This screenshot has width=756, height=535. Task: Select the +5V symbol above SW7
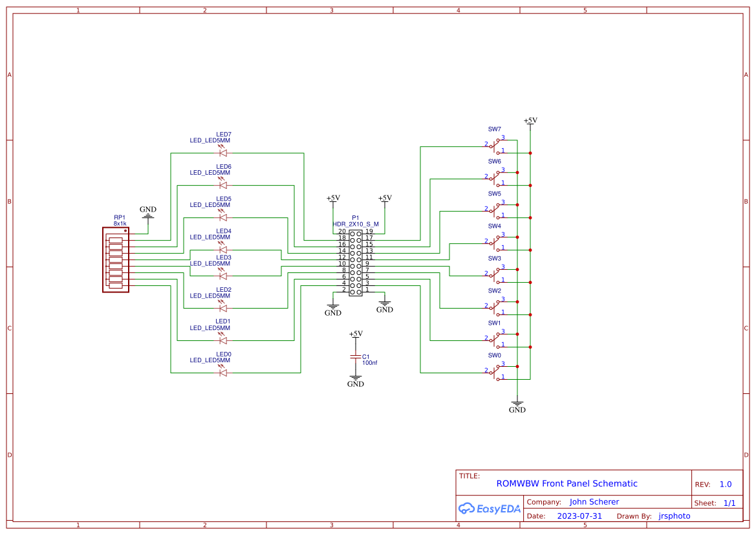click(530, 122)
